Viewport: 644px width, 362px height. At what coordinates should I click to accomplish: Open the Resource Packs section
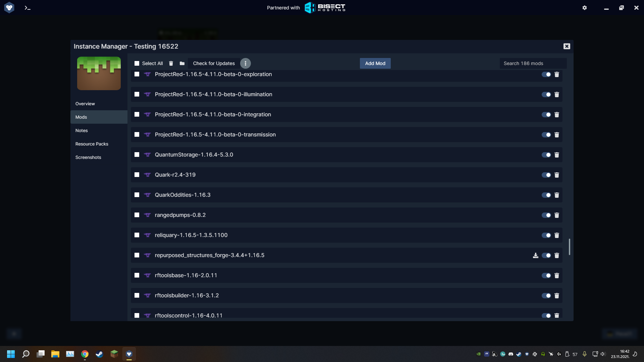92,144
